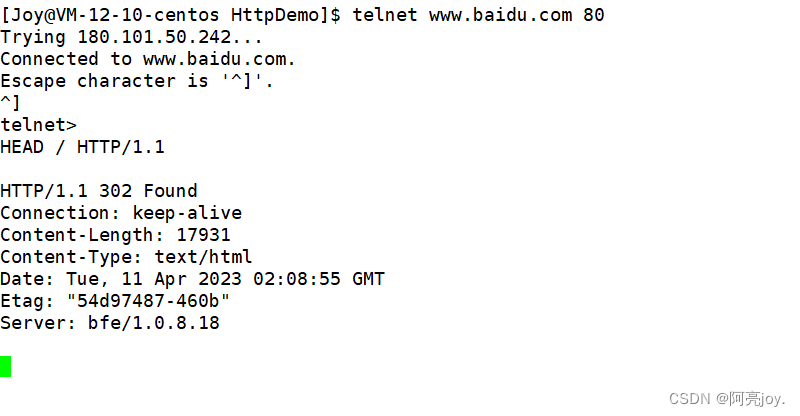The width and height of the screenshot is (800, 416).
Task: Click the Content-Type: text/html header
Action: click(126, 257)
